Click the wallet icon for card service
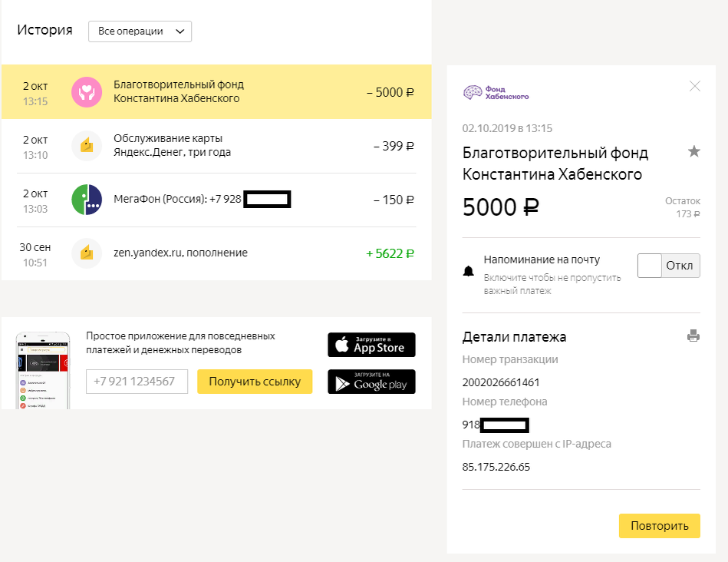 pyautogui.click(x=87, y=146)
